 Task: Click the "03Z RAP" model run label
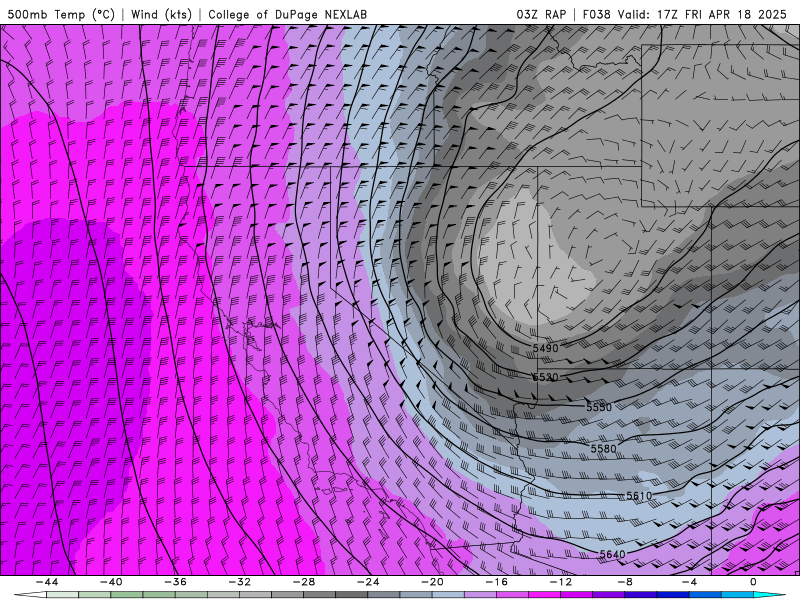(541, 14)
